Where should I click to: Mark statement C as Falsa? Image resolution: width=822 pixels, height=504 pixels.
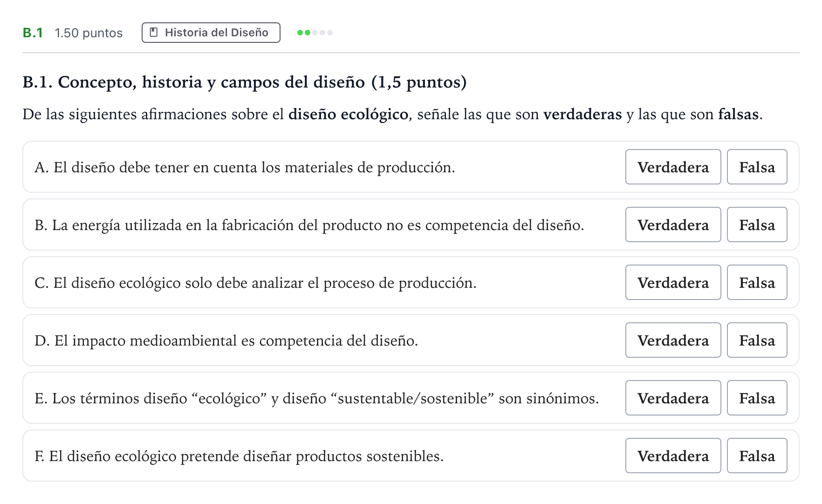(757, 282)
